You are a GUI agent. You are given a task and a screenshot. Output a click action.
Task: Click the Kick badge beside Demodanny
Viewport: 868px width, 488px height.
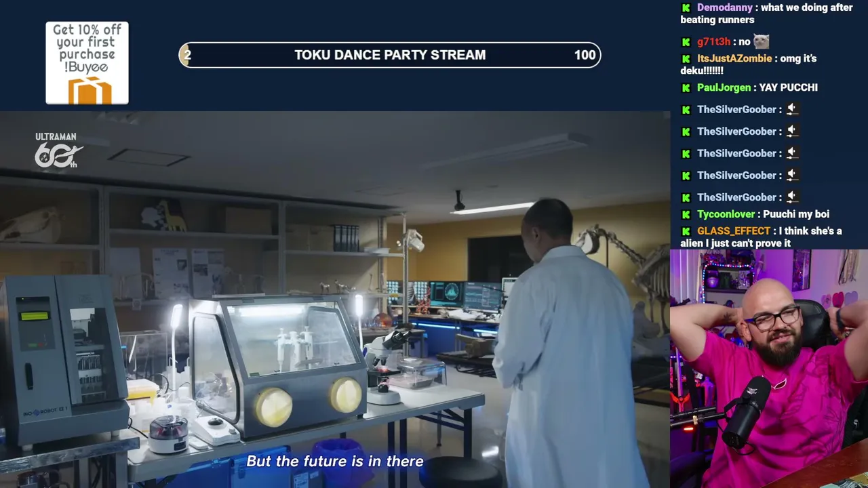pos(686,8)
